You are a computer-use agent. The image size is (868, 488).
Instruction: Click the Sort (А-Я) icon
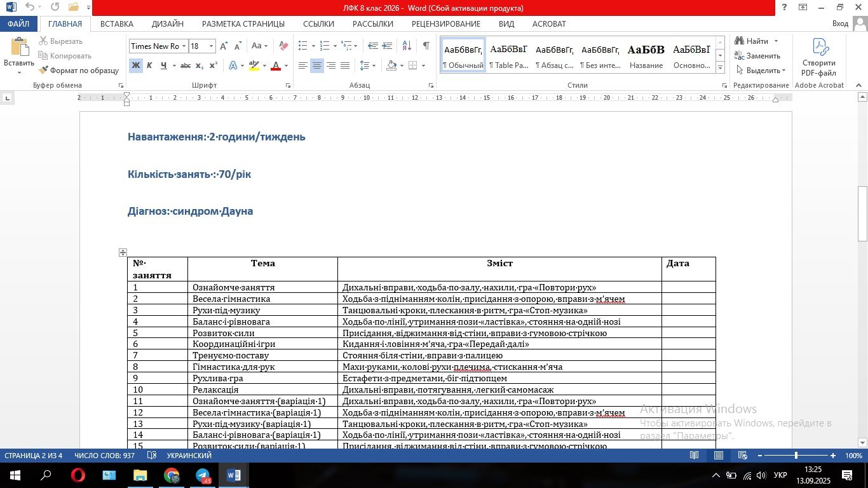[407, 46]
